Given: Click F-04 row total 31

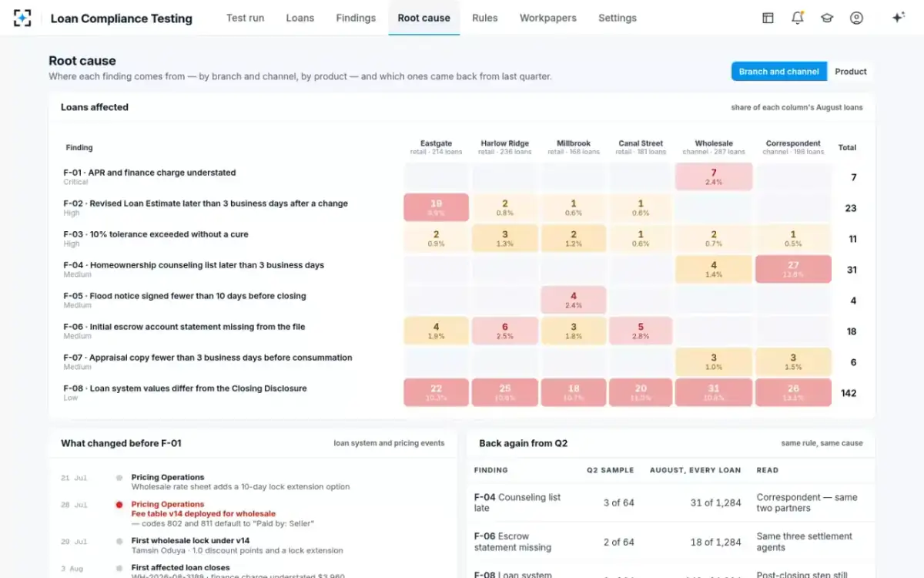Looking at the screenshot, I should [x=852, y=270].
